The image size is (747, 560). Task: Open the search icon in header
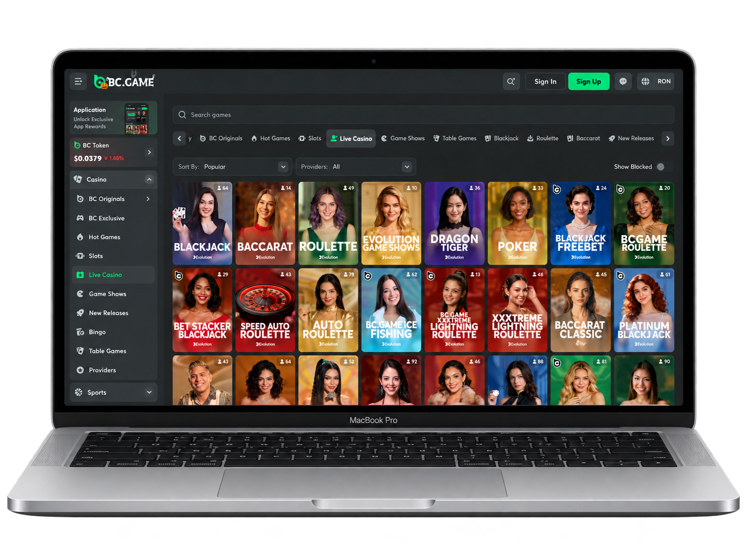511,81
